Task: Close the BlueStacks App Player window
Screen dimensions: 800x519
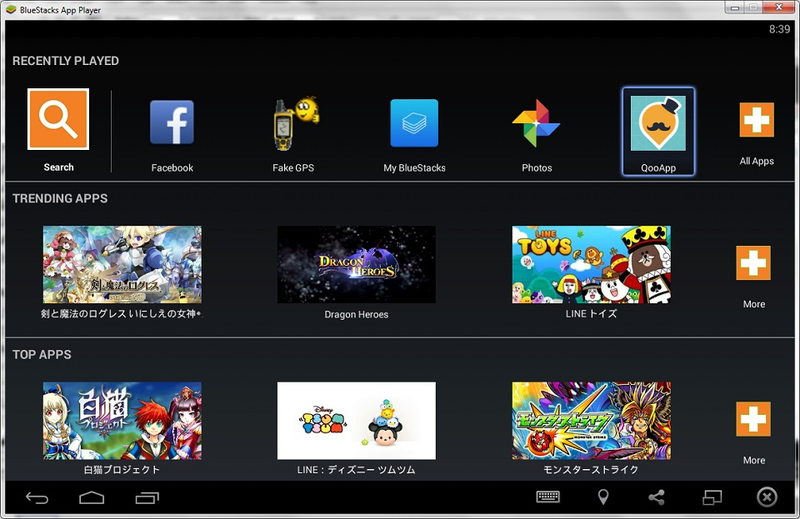Action: (779, 7)
